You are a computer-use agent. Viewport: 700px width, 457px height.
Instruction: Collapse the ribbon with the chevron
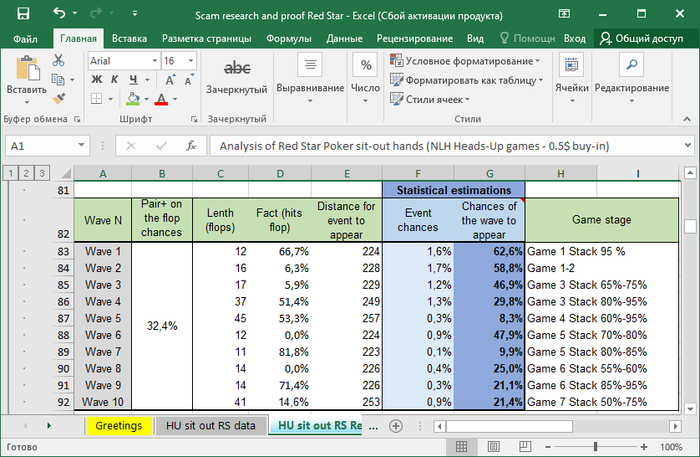[687, 119]
